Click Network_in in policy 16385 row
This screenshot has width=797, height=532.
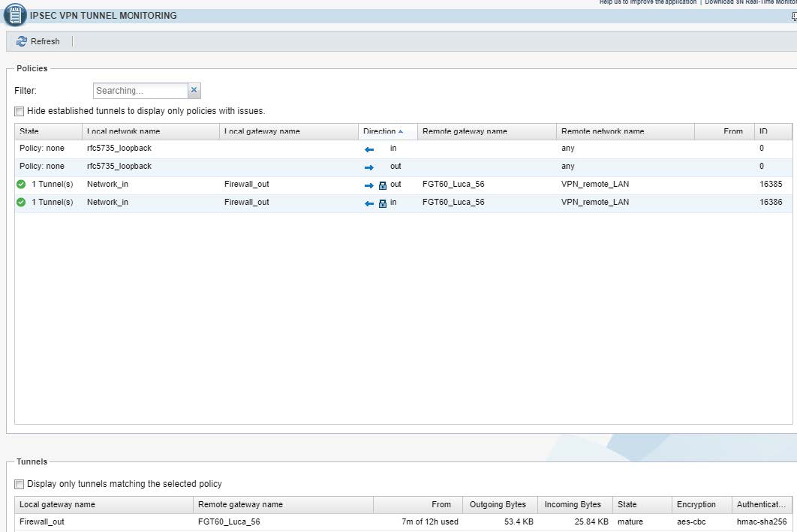tap(107, 184)
